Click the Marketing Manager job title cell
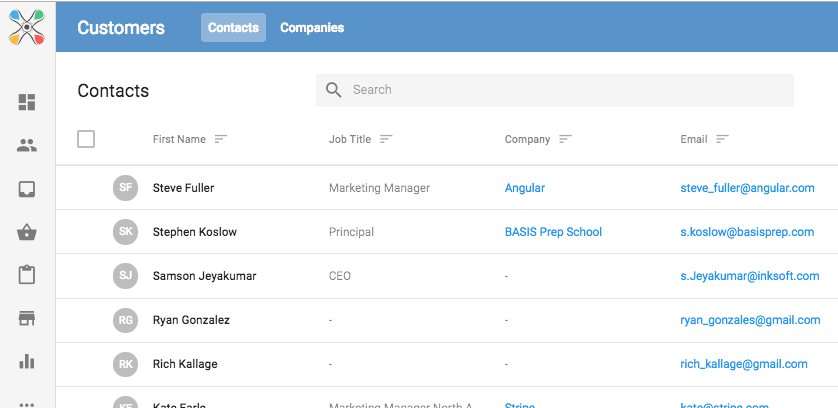Screen dimensions: 838x408 [379, 188]
